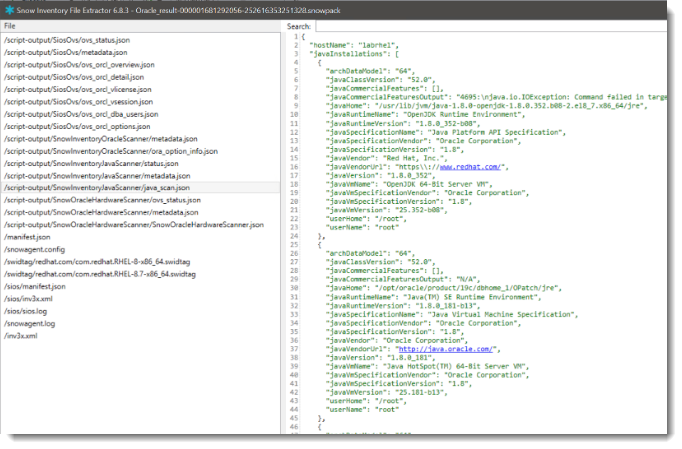Open /snowagent.log file

(x=30, y=324)
